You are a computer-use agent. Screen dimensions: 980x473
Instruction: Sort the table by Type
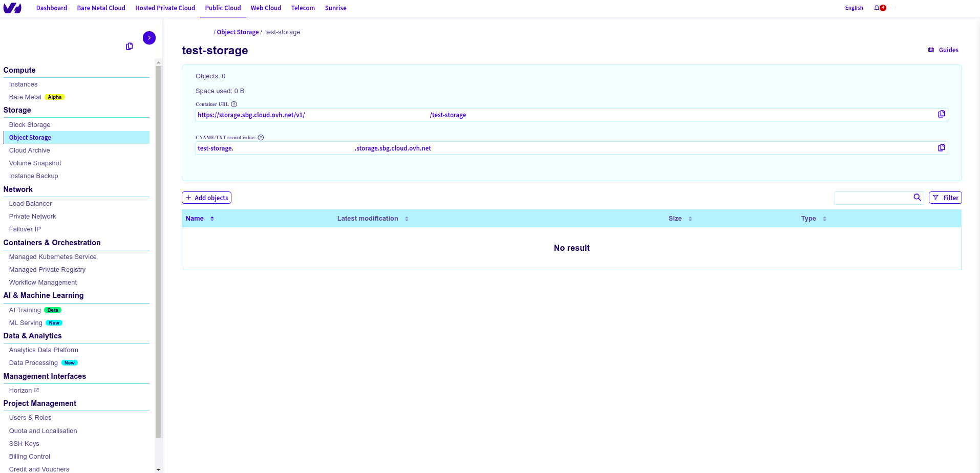(814, 219)
